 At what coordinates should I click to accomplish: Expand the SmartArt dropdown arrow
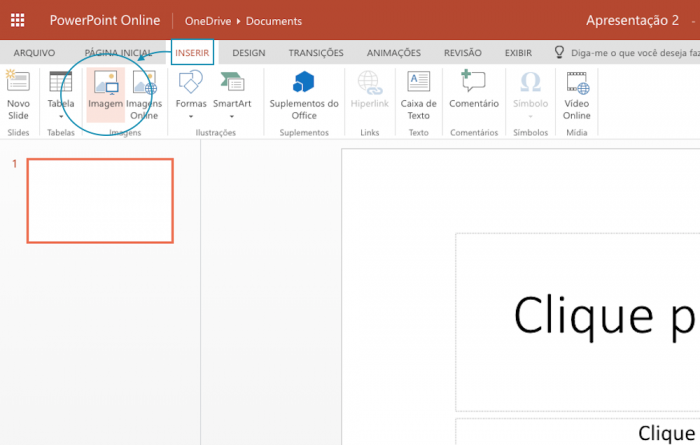(232, 116)
